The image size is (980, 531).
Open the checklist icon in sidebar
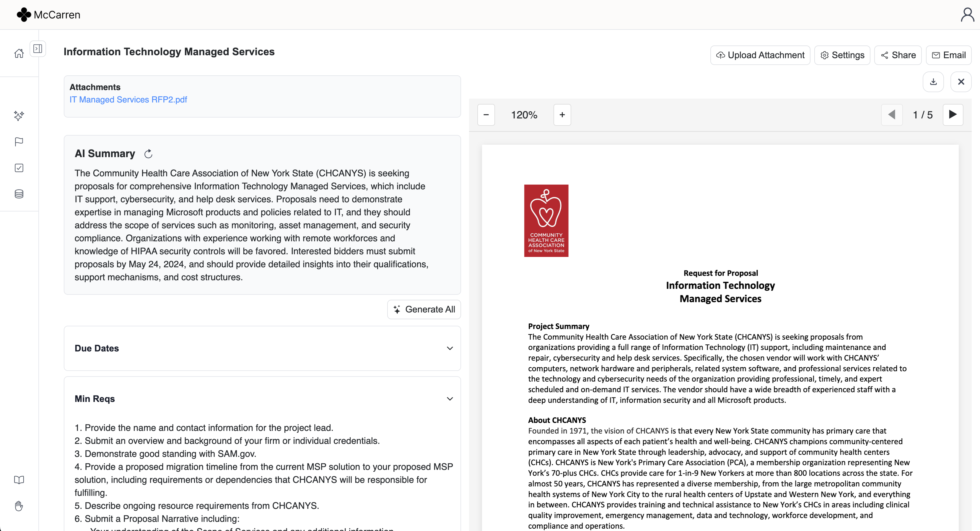[19, 168]
